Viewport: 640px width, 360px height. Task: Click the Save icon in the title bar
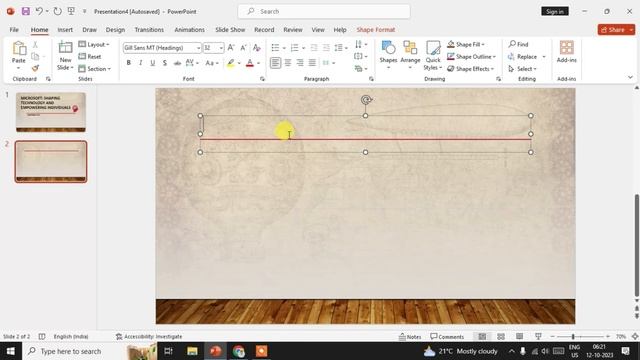tap(26, 11)
